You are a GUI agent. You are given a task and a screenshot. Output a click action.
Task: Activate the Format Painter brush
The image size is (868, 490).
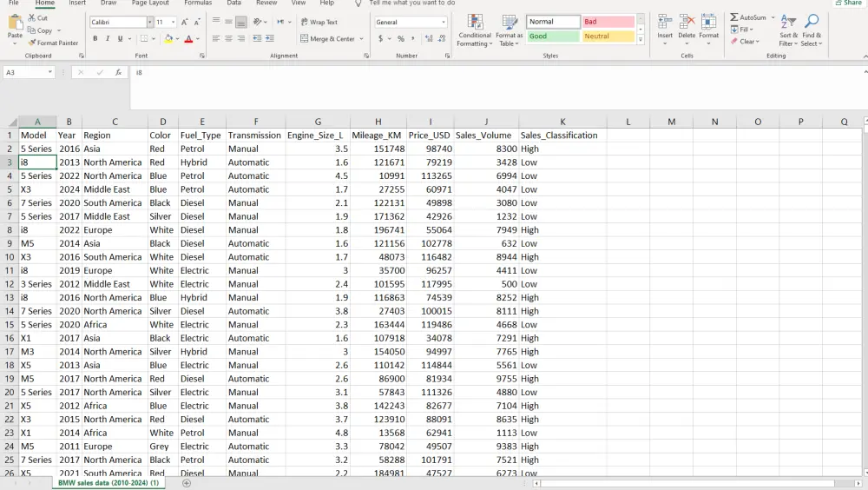point(32,43)
